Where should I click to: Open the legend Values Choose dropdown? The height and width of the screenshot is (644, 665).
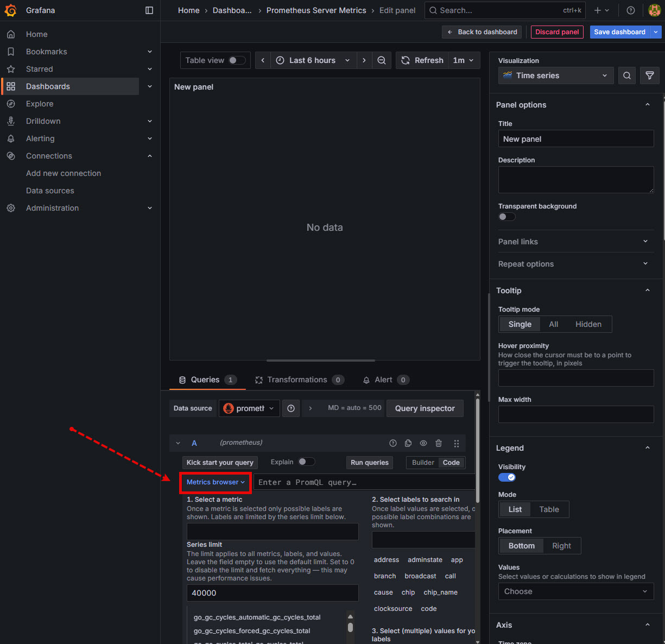pyautogui.click(x=576, y=591)
